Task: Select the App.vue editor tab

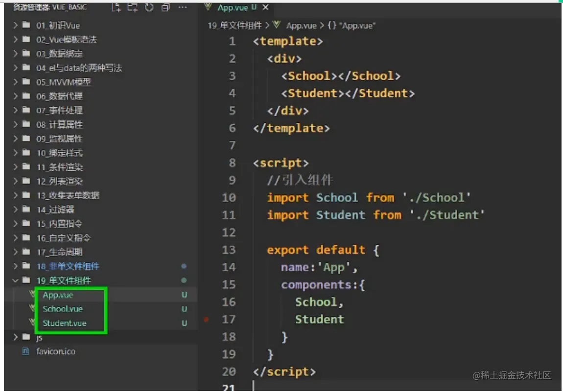Action: click(236, 7)
